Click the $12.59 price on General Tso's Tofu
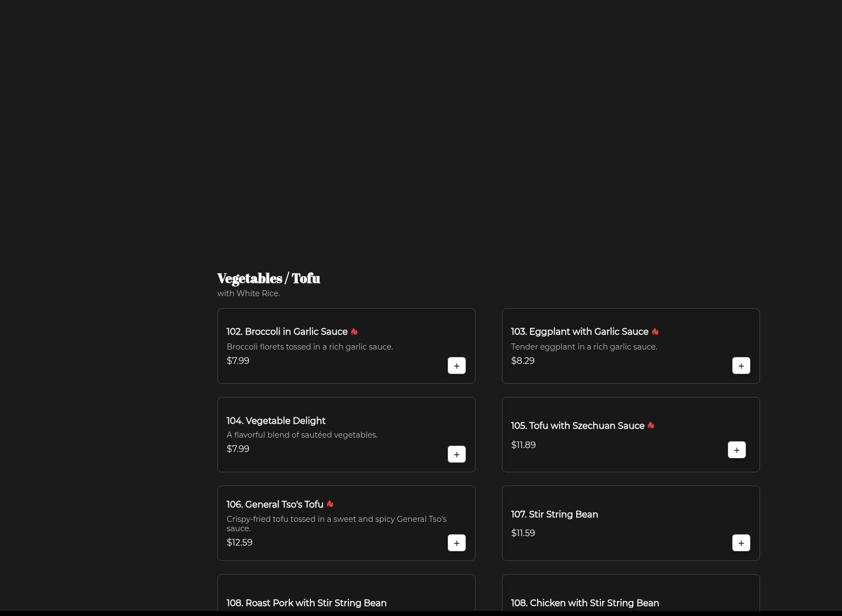The image size is (842, 616). point(239,543)
